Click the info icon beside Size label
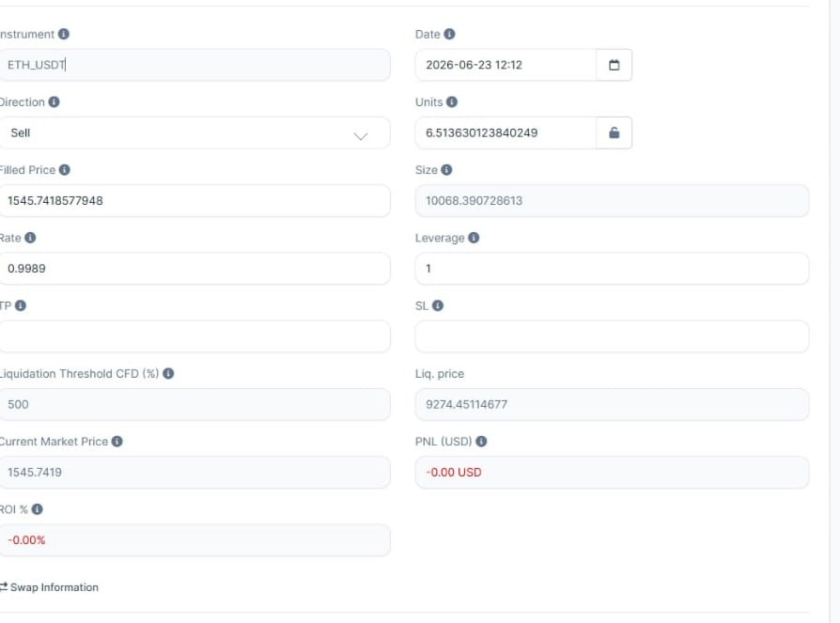840x623 pixels. click(x=446, y=170)
